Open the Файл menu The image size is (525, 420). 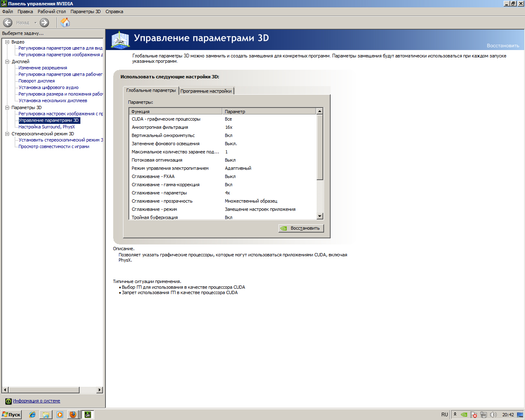(x=7, y=11)
